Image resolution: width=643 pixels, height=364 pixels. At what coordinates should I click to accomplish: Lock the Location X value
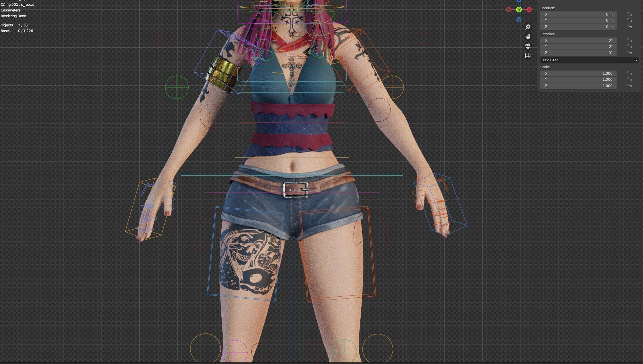629,14
